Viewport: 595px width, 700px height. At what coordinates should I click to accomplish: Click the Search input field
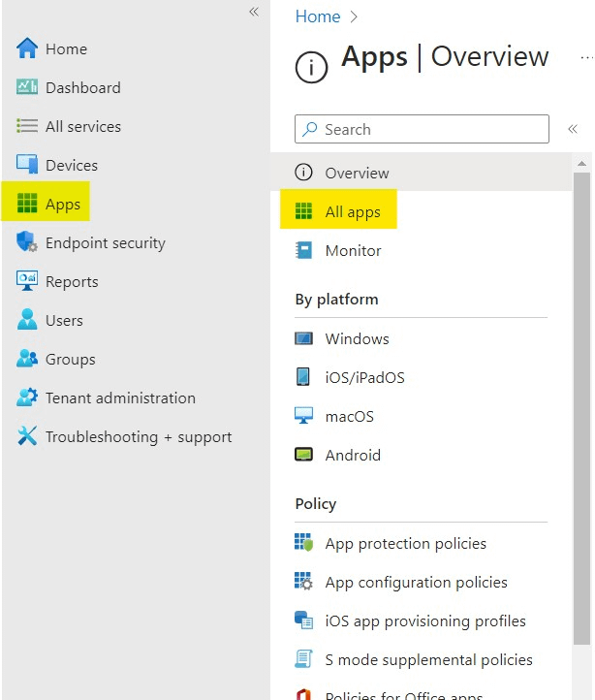(x=422, y=129)
